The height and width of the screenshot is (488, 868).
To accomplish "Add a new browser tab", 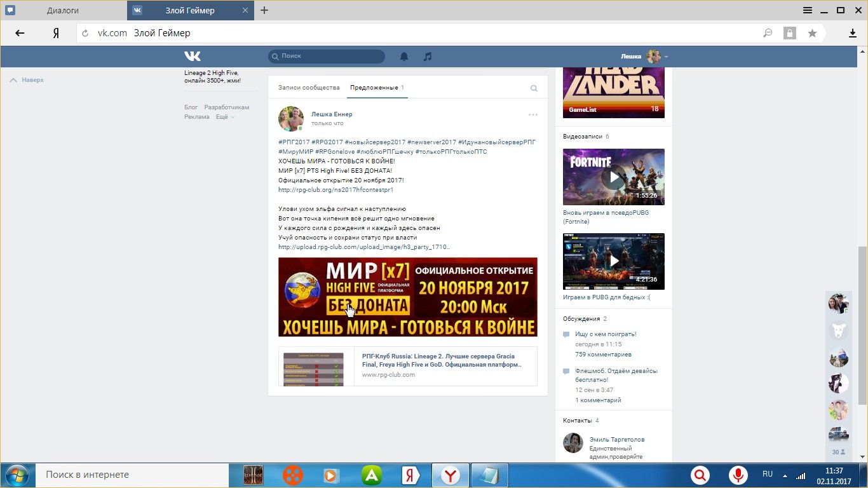I will point(264,10).
